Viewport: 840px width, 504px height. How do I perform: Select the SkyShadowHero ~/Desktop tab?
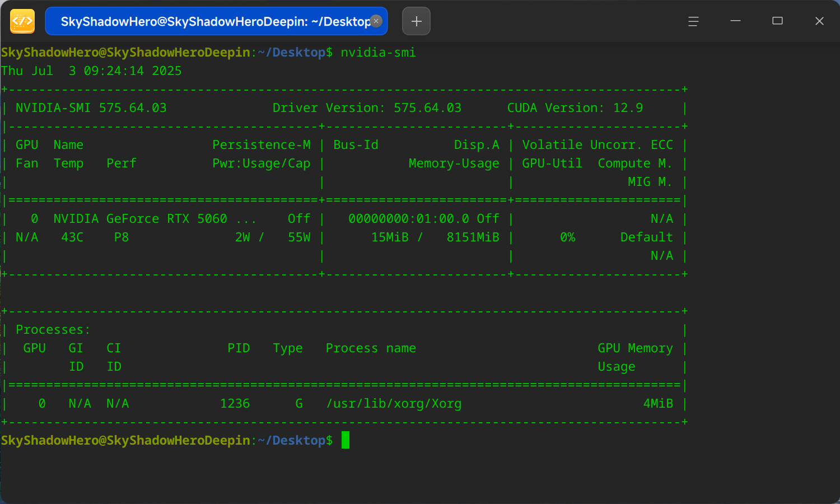[x=216, y=21]
